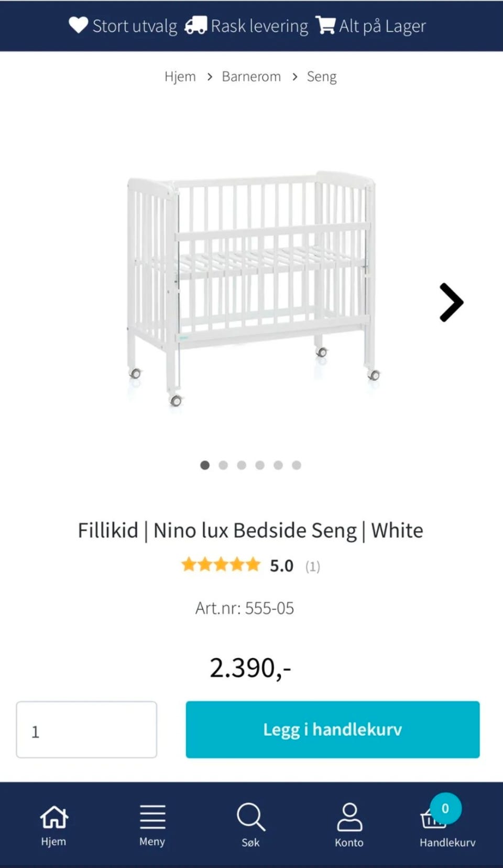Click the five-star rating
The height and width of the screenshot is (868, 503).
coord(221,565)
